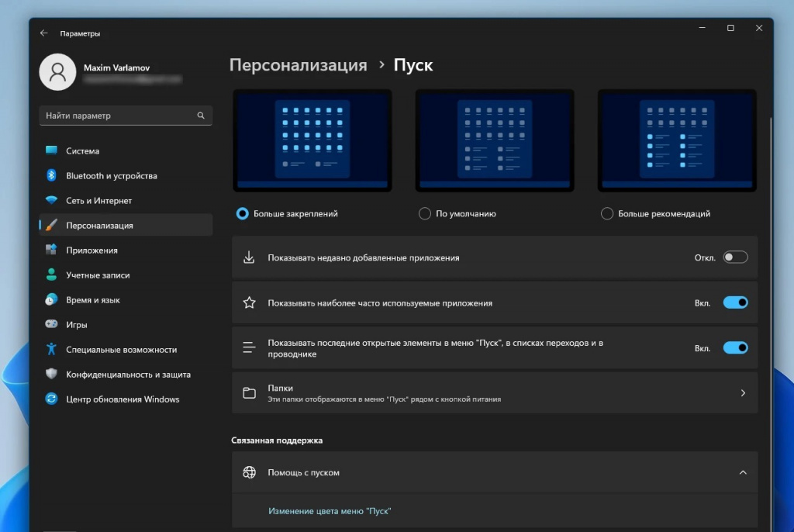Enable showing recently added apps toggle

(x=735, y=257)
